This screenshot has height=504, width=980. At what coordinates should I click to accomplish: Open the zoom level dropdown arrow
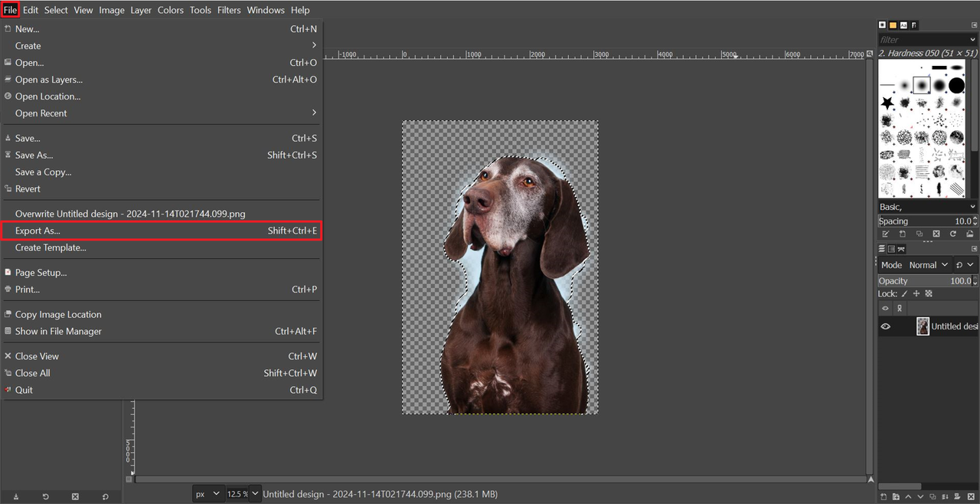click(x=255, y=494)
